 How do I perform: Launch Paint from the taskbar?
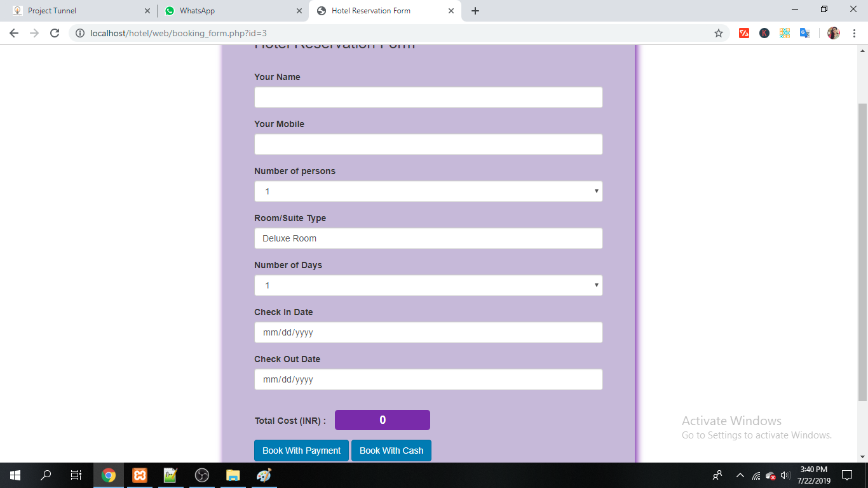click(x=264, y=475)
